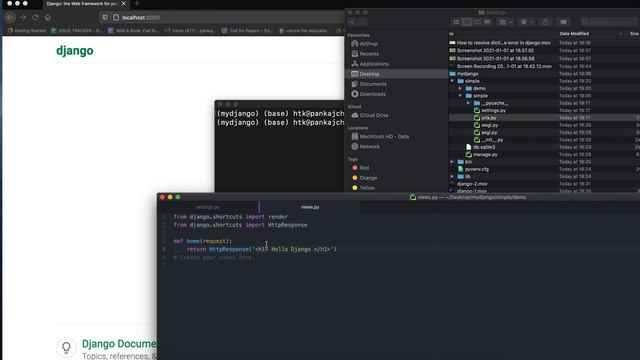640x360 pixels.
Task: Open the ISSUE TRACKER bookmark
Action: pos(77,31)
